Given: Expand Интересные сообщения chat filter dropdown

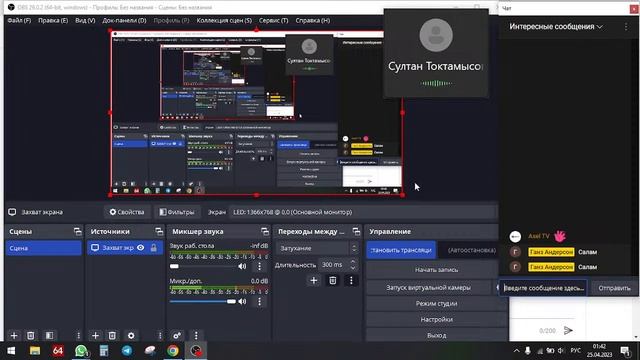Looking at the screenshot, I should (556, 27).
